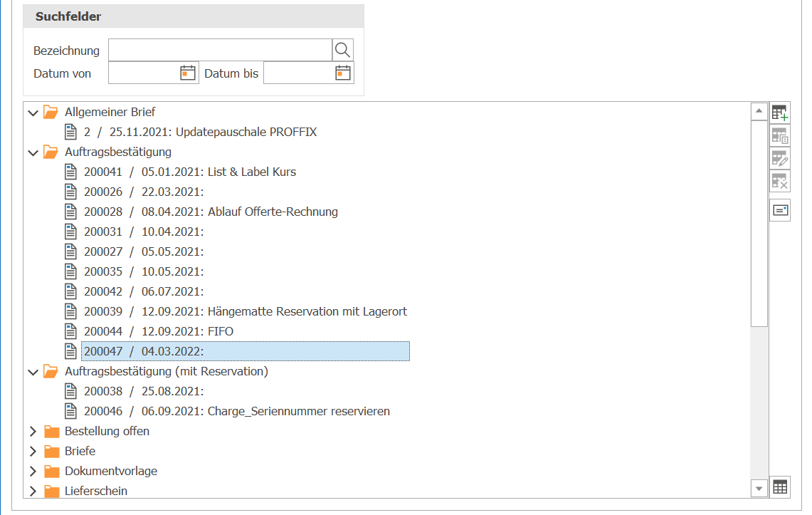
Task: Select entry 200031 / 10.04.2021
Action: (x=144, y=232)
